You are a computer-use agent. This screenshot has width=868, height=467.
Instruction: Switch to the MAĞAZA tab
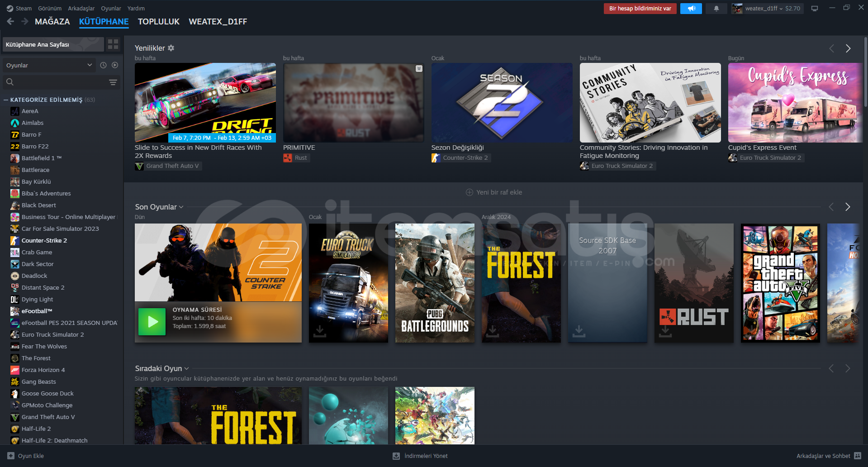[52, 21]
